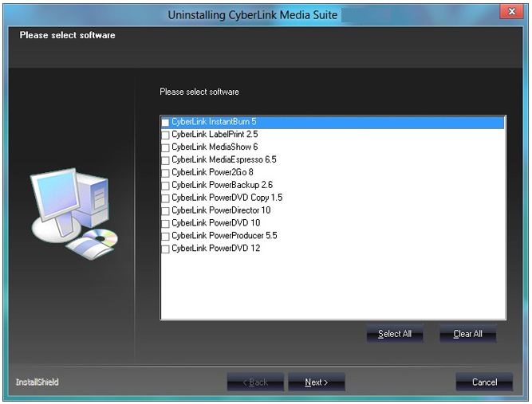Enable the CyberLink PowerDVD 12 checkbox
The width and height of the screenshot is (532, 404).
(165, 249)
